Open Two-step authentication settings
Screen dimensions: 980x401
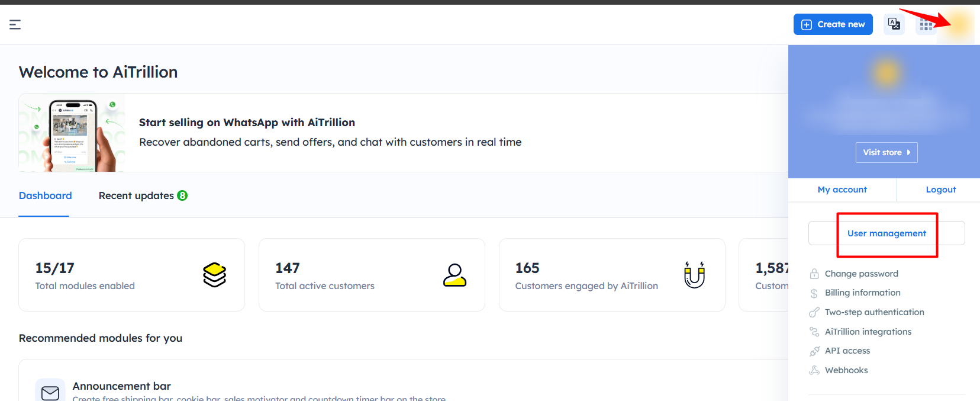(x=874, y=312)
